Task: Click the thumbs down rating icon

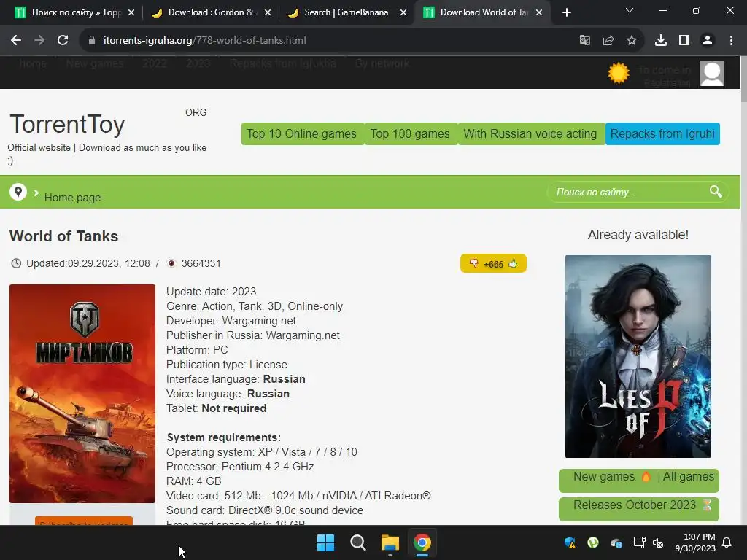Action: tap(473, 262)
